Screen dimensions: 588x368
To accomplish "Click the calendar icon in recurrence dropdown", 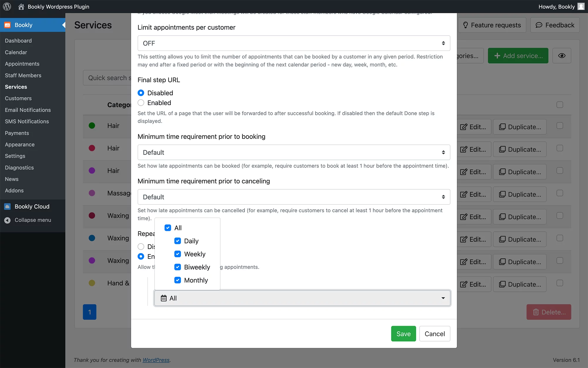I will click(x=164, y=298).
